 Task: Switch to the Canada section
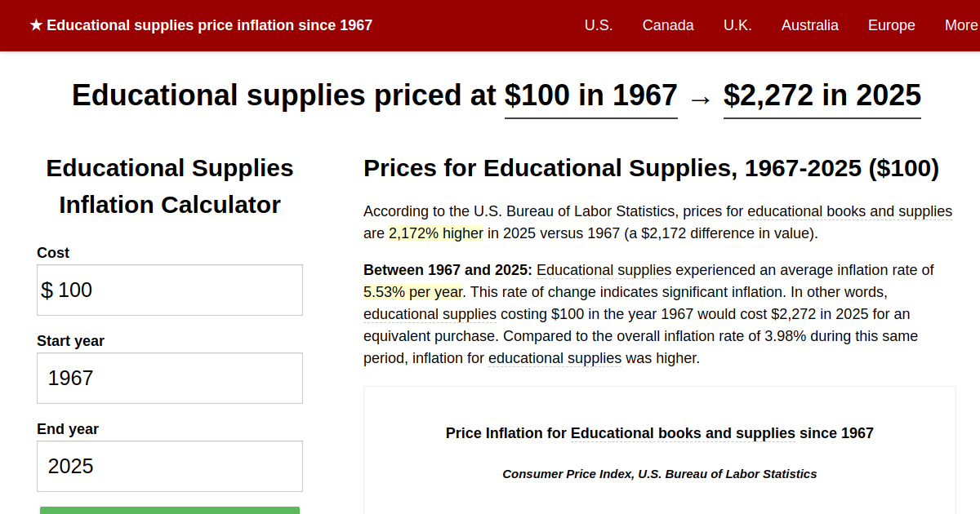point(668,25)
